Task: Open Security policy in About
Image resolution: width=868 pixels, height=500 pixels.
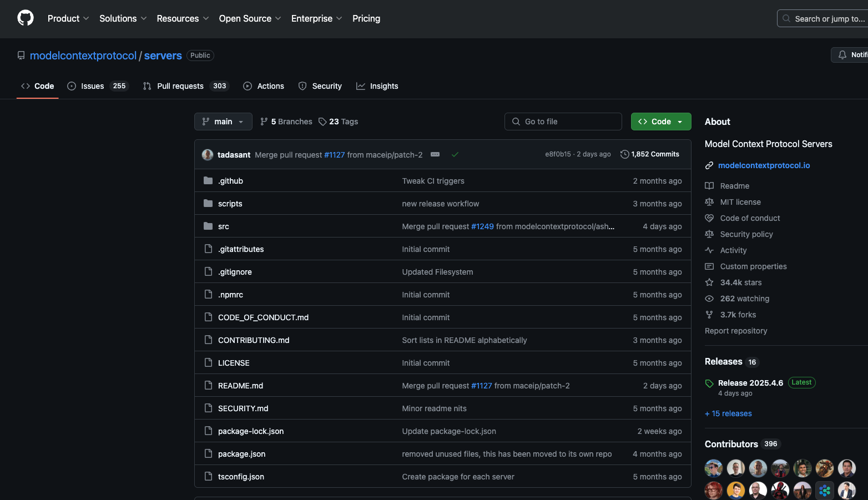Action: click(x=746, y=234)
